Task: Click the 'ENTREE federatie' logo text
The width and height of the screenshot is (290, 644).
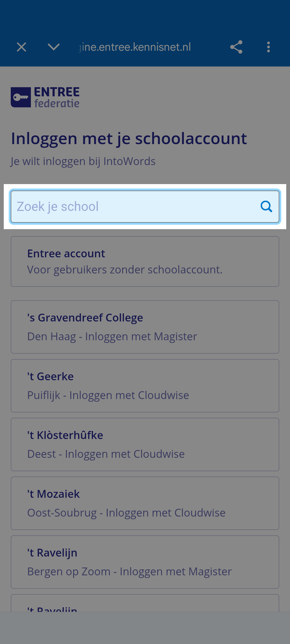Action: (57, 97)
